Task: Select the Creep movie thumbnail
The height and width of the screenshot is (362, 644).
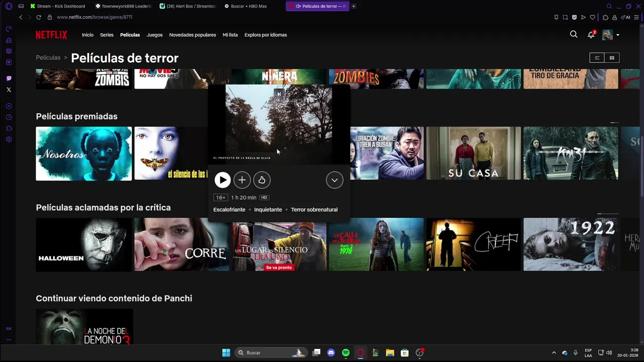Action: click(x=473, y=244)
